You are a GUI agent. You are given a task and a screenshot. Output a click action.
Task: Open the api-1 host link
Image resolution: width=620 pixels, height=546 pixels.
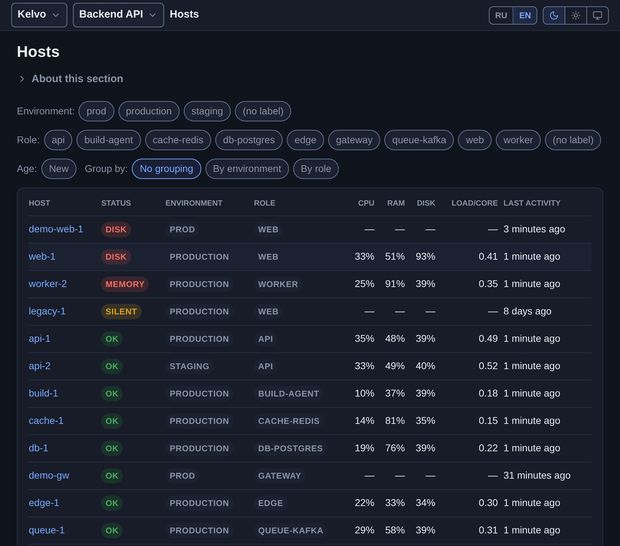[40, 339]
